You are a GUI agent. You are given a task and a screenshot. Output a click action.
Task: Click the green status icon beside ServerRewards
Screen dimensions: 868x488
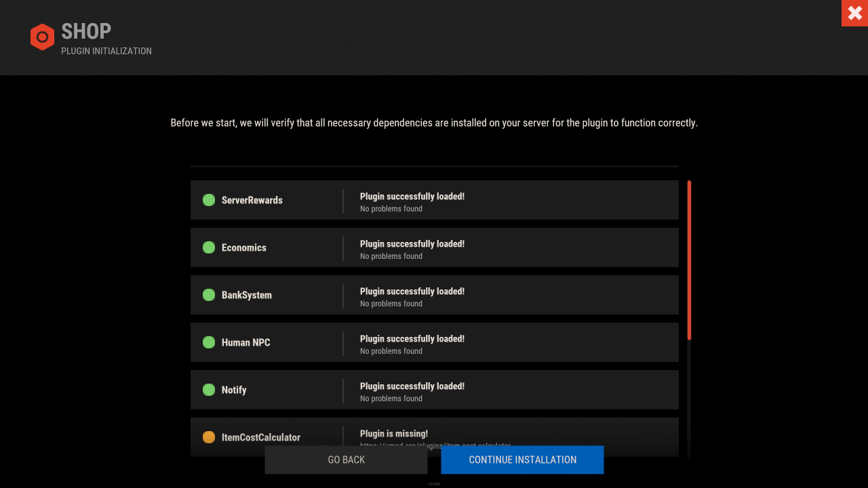tap(208, 200)
